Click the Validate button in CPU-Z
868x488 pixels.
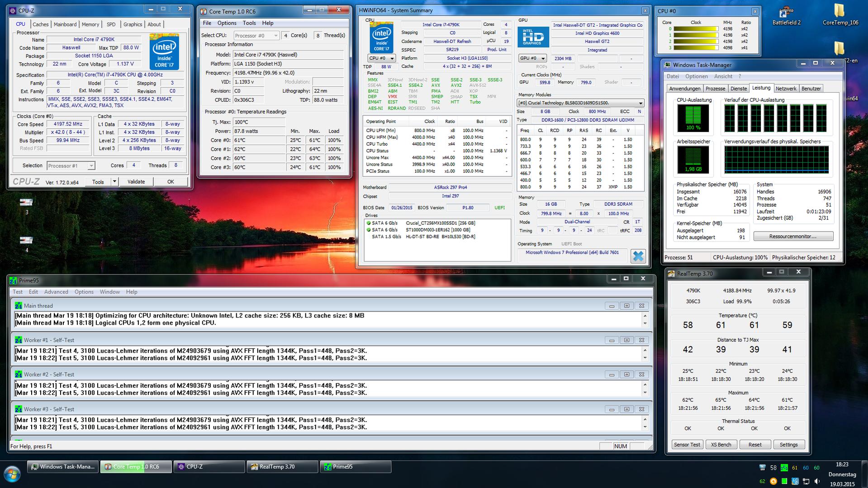[x=136, y=182]
